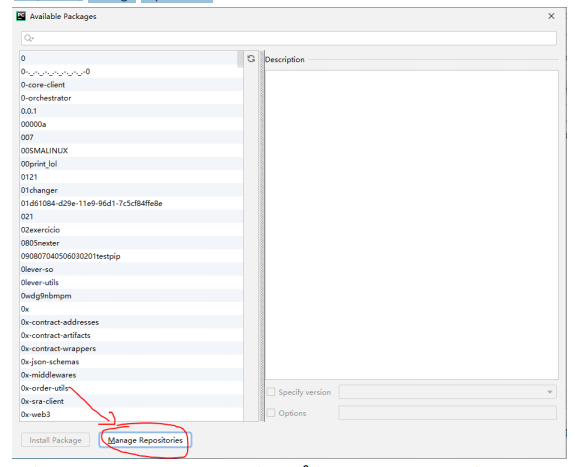
Task: Select package '0x-sra-client'
Action: click(131, 401)
